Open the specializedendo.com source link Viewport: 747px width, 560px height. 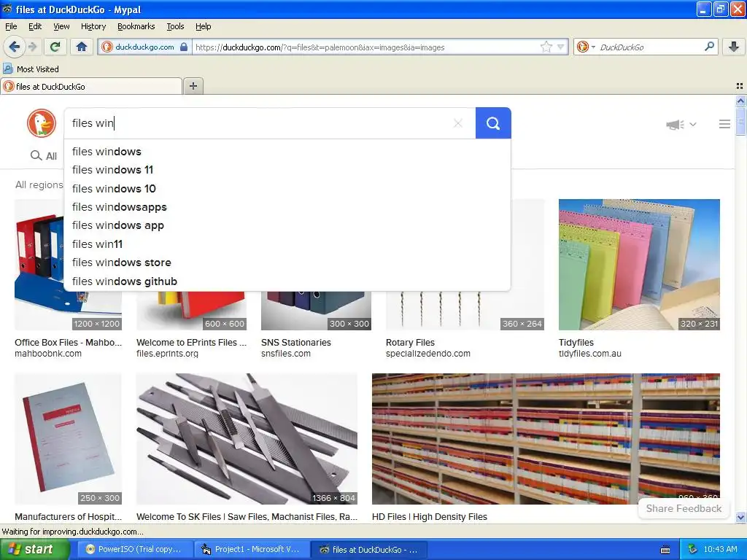pos(427,354)
